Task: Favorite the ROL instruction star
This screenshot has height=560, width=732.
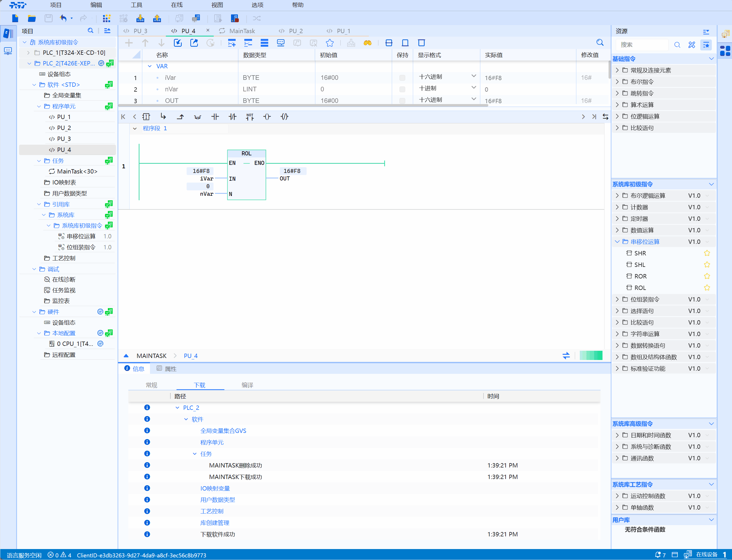Action: [707, 288]
